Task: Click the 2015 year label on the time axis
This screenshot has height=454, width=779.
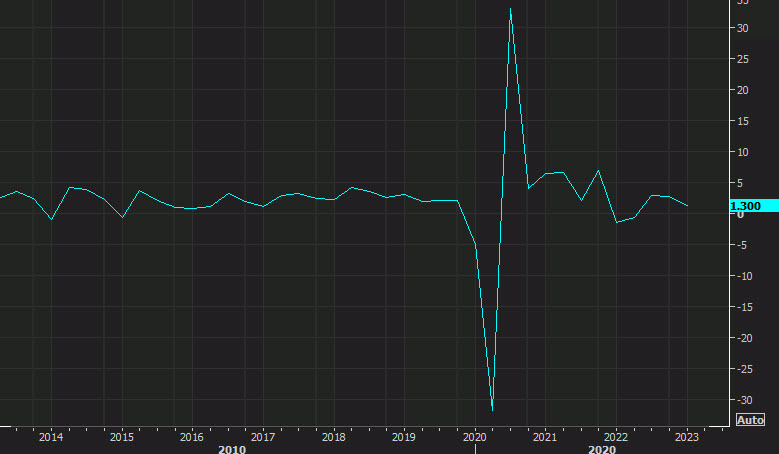Action: [x=121, y=437]
